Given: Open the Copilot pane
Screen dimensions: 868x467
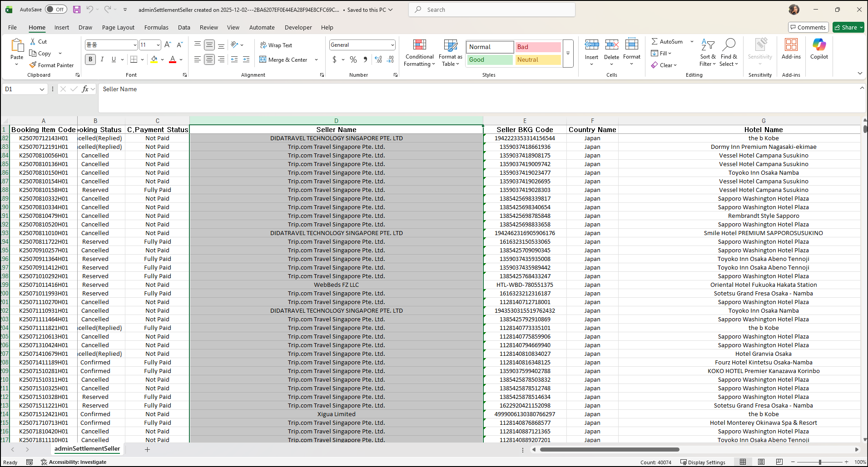Looking at the screenshot, I should point(818,49).
